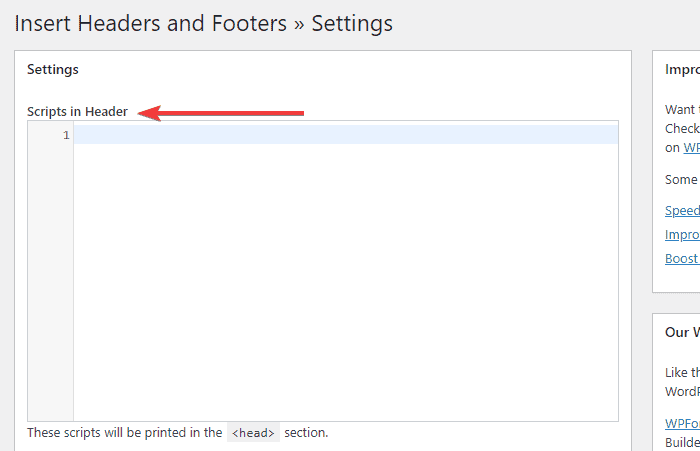Viewport: 700px width, 451px height.
Task: Click the "These scripts will be printed" description text
Action: (x=124, y=433)
